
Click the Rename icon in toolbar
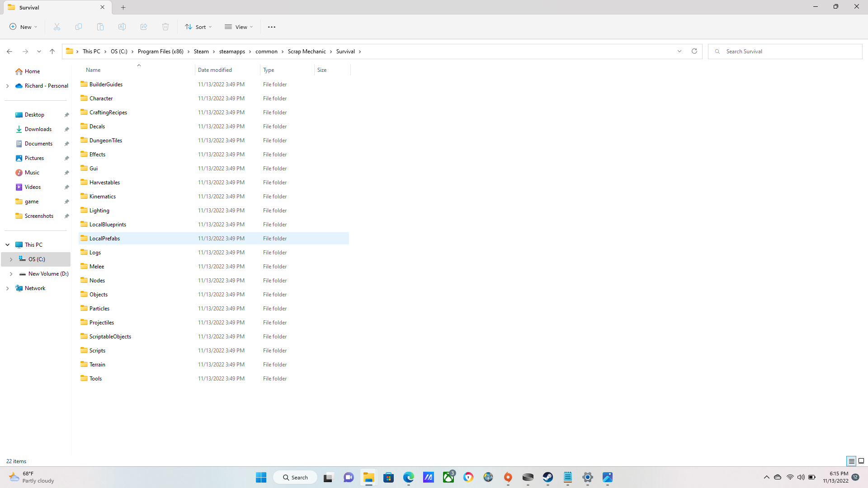coord(122,27)
